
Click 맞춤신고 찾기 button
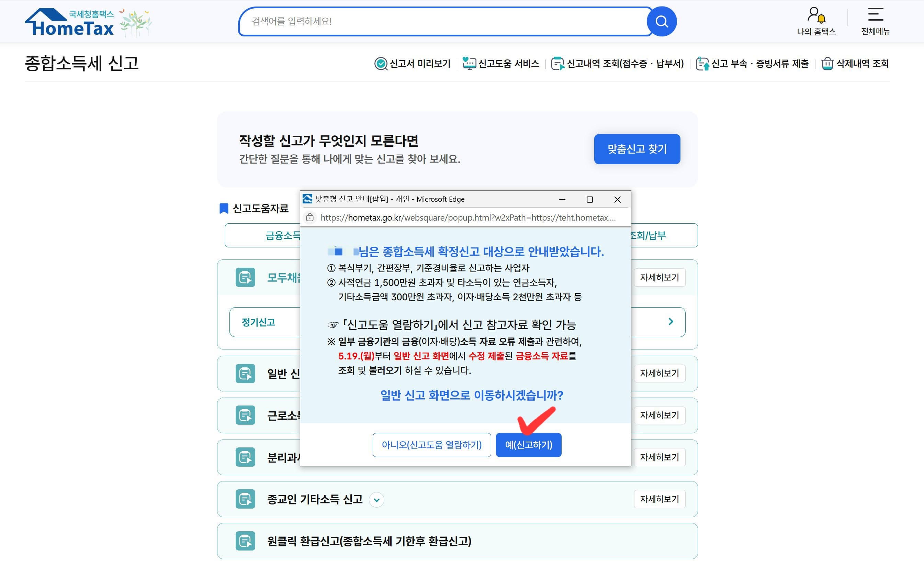[x=637, y=149]
